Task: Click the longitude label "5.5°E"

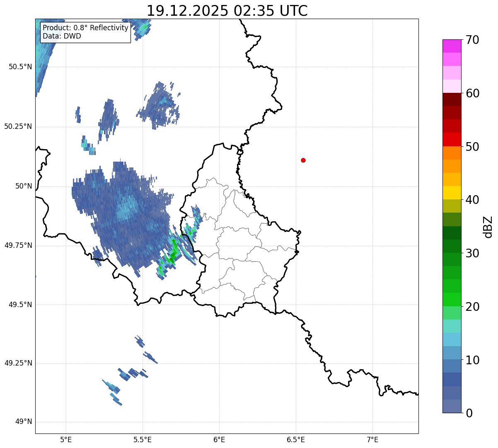Action: 143,439
